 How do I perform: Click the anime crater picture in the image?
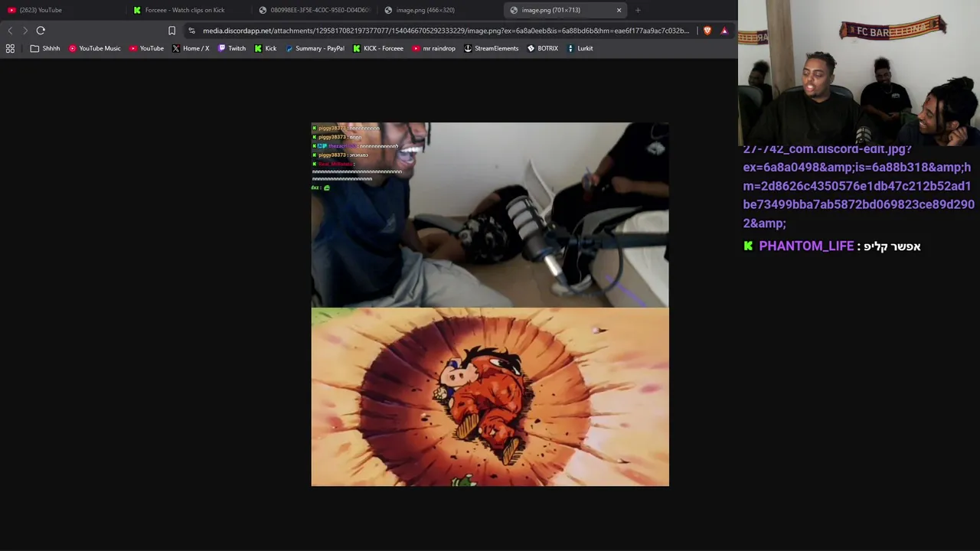point(490,397)
